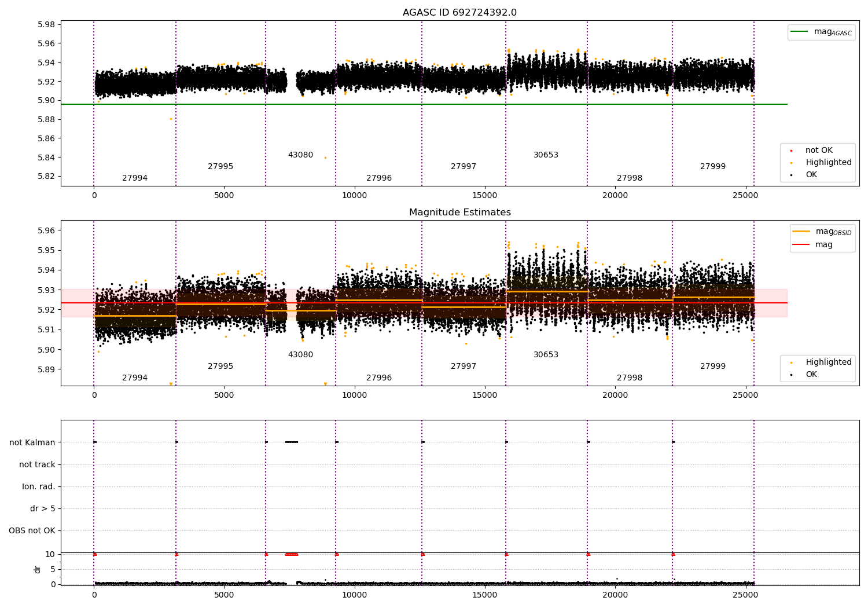The image size is (868, 608).
Task: Click the 'not track' axis label
Action: (x=37, y=465)
